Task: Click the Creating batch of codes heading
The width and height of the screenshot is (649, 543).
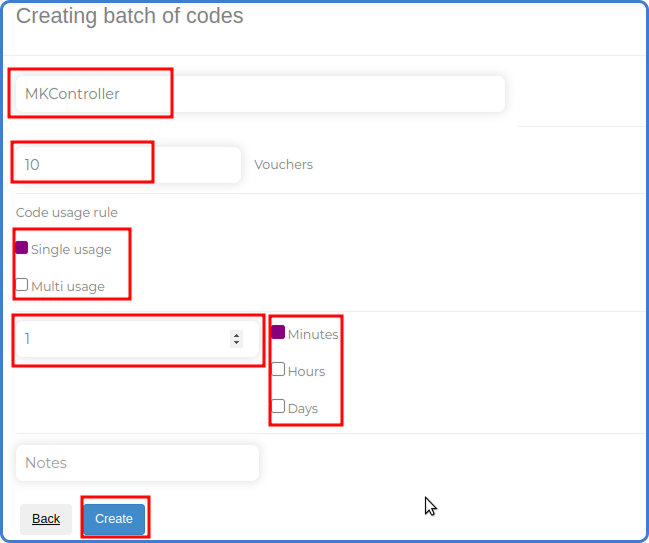Action: (x=130, y=16)
